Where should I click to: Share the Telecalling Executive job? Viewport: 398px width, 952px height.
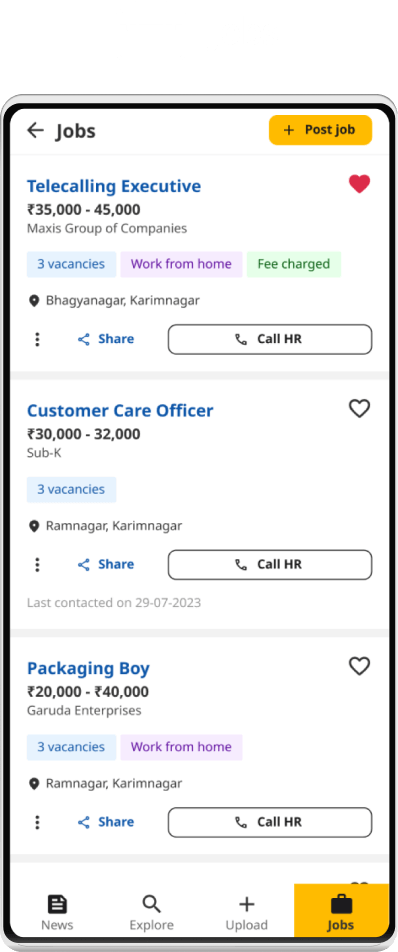point(106,339)
